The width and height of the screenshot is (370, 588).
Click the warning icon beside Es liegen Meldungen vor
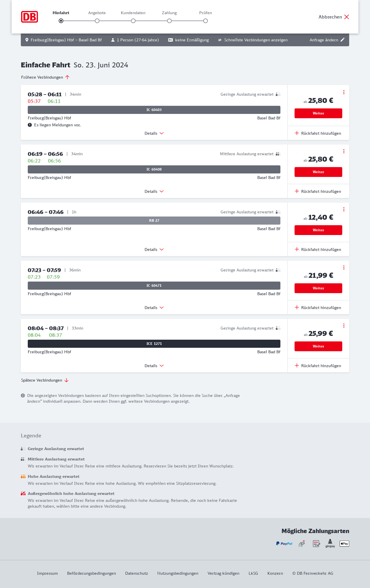[30, 125]
